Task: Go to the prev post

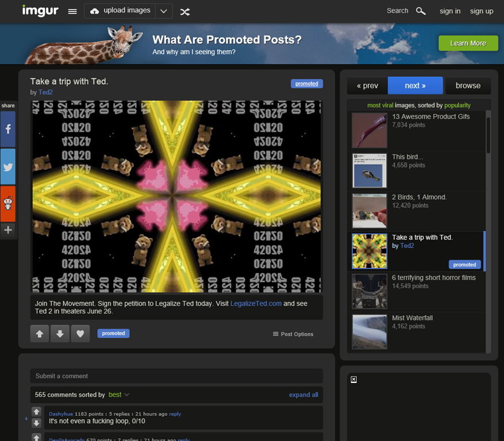Action: (x=367, y=86)
